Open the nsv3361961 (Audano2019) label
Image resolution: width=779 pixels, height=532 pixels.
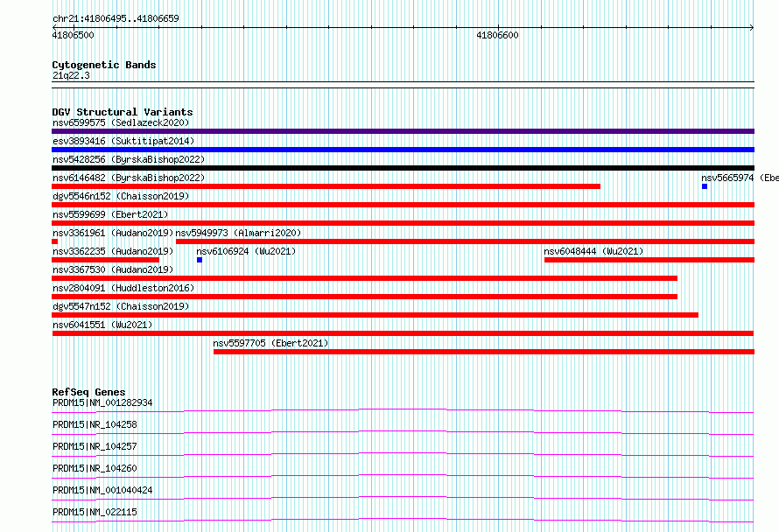pyautogui.click(x=113, y=233)
